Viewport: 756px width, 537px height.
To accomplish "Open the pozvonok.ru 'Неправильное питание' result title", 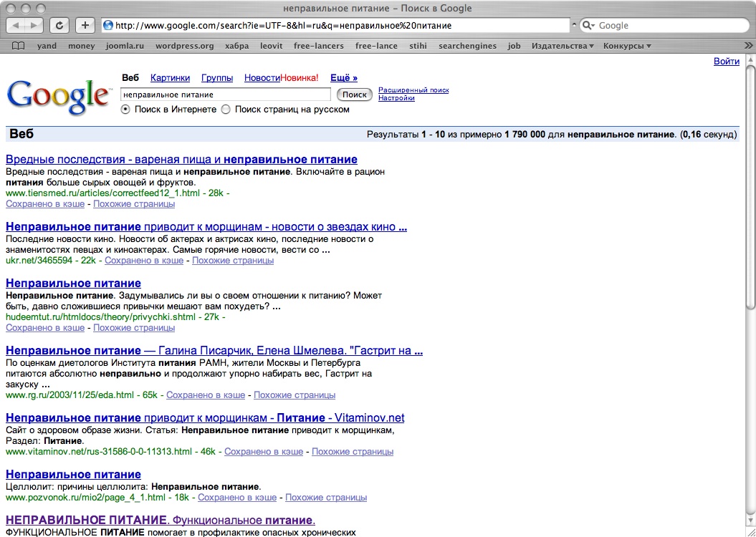I will tap(73, 475).
